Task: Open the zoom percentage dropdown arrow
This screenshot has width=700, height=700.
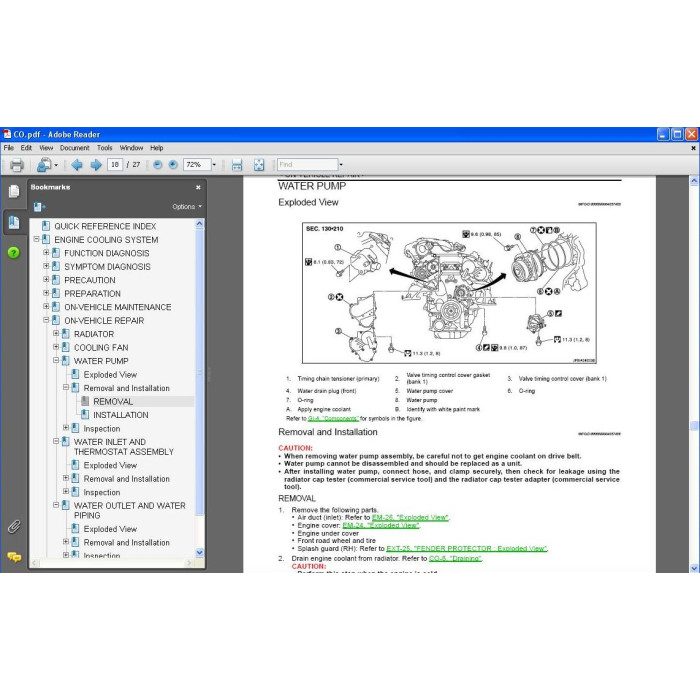Action: (214, 165)
